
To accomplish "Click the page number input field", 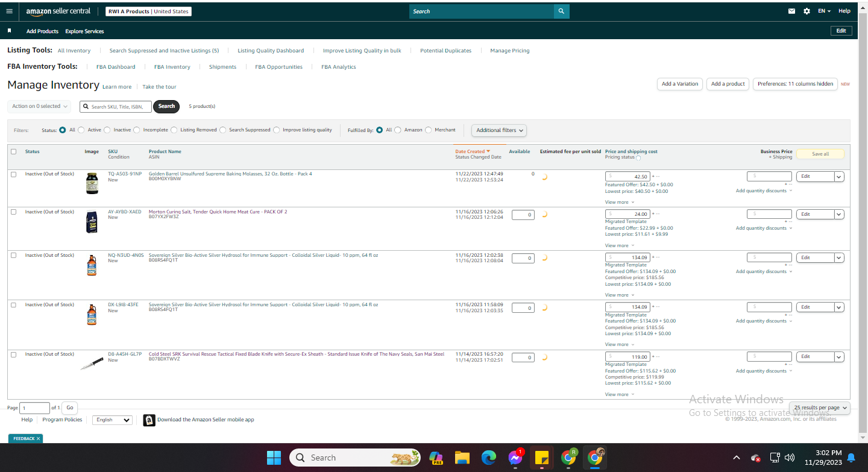I will point(35,408).
